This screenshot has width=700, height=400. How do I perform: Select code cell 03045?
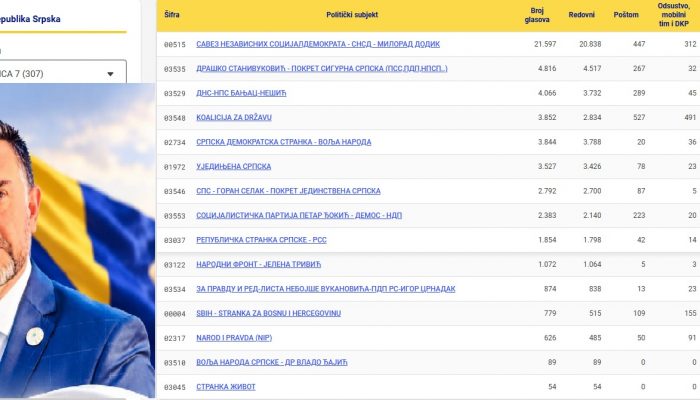(175, 388)
